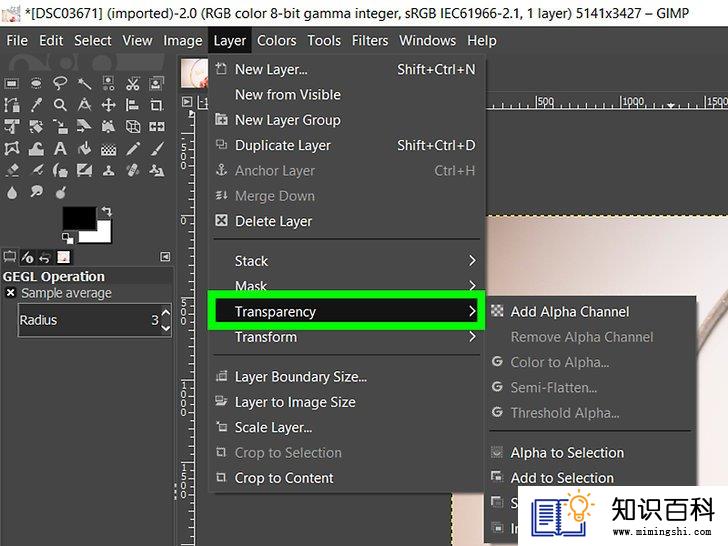Select the Rotate tool

[x=36, y=126]
